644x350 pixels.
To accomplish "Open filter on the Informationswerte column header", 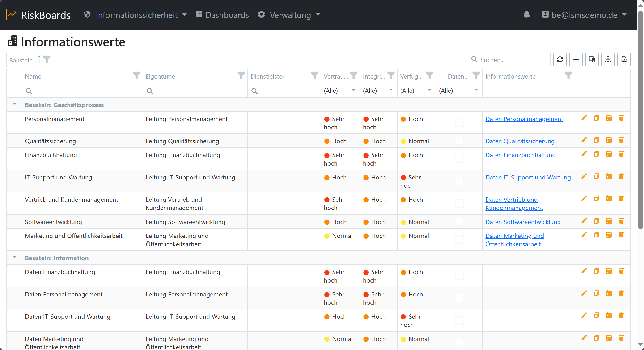I will (x=568, y=75).
